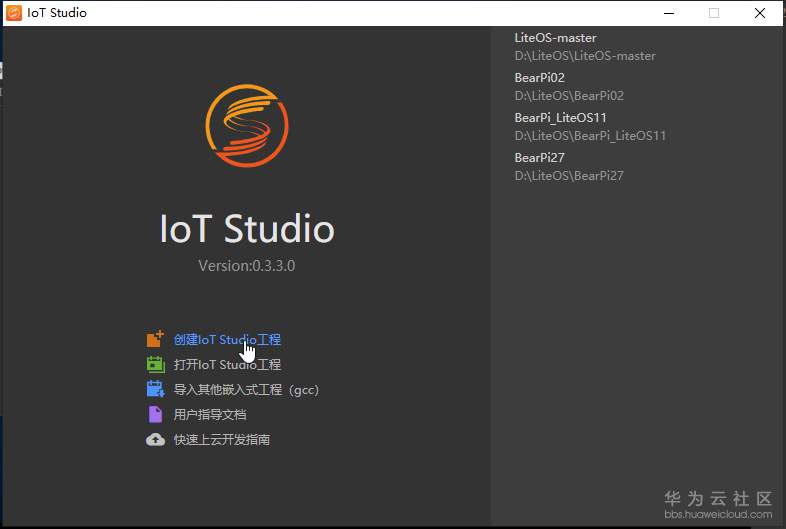Click path D:\LiteOS\BearPi02

569,96
